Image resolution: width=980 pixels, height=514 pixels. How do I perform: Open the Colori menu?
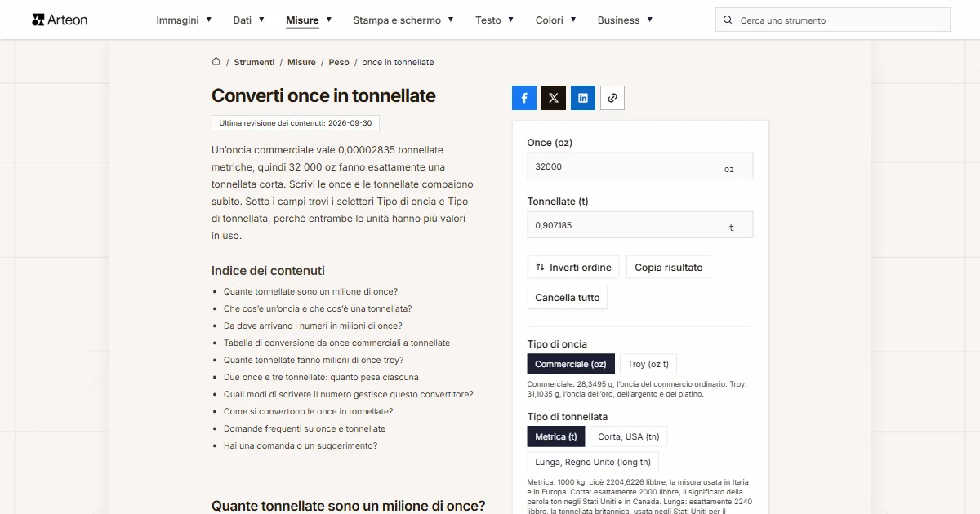pos(550,20)
